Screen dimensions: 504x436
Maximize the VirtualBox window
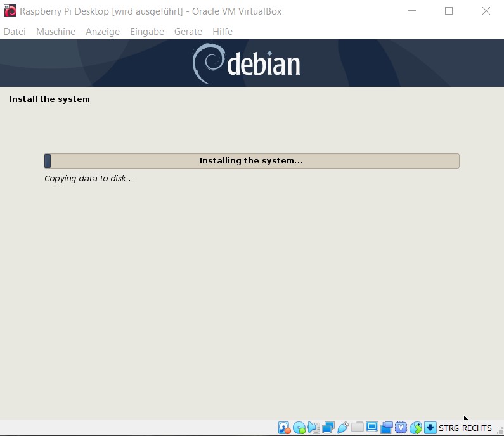tap(449, 11)
